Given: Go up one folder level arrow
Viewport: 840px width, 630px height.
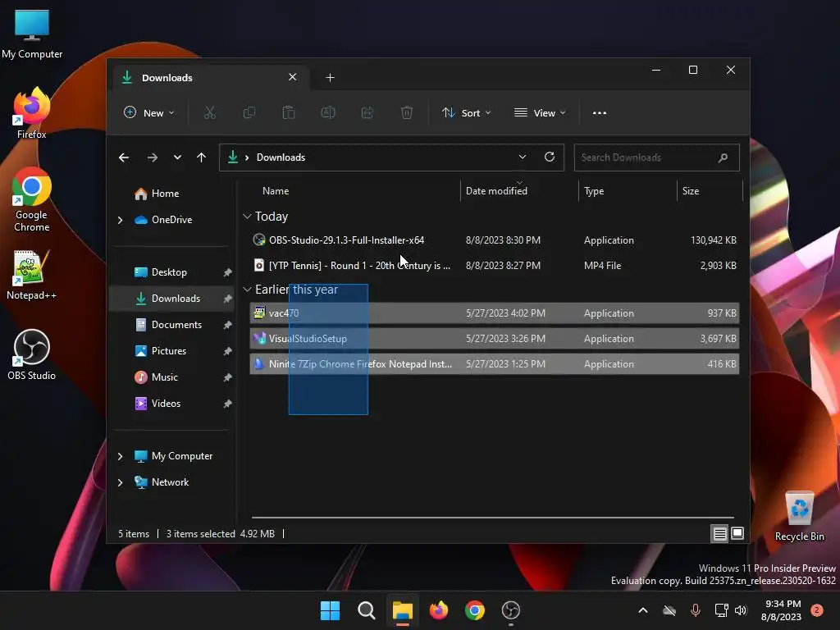Looking at the screenshot, I should point(202,157).
